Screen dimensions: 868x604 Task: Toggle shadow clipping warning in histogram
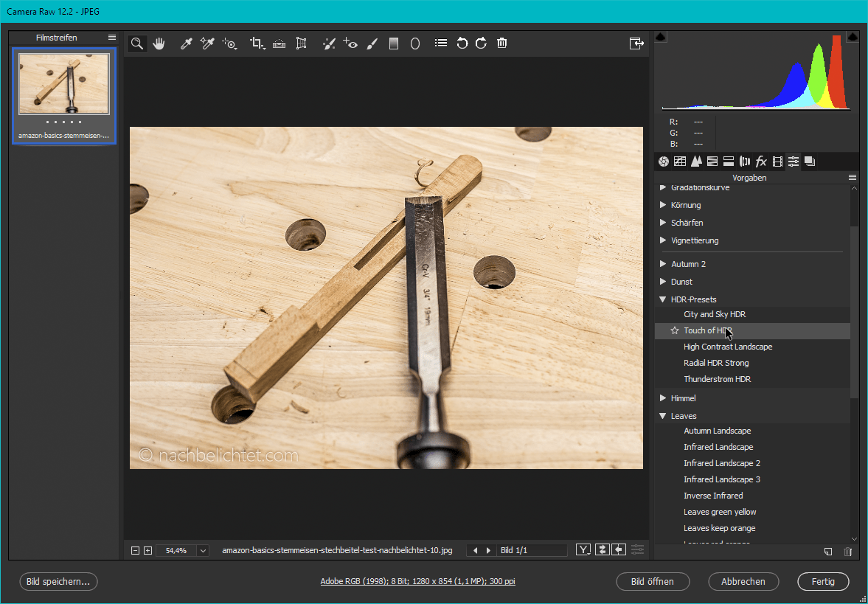click(x=661, y=37)
